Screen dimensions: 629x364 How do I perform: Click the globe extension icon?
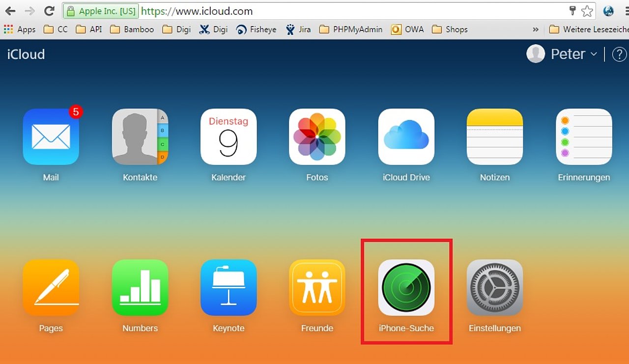click(x=608, y=11)
